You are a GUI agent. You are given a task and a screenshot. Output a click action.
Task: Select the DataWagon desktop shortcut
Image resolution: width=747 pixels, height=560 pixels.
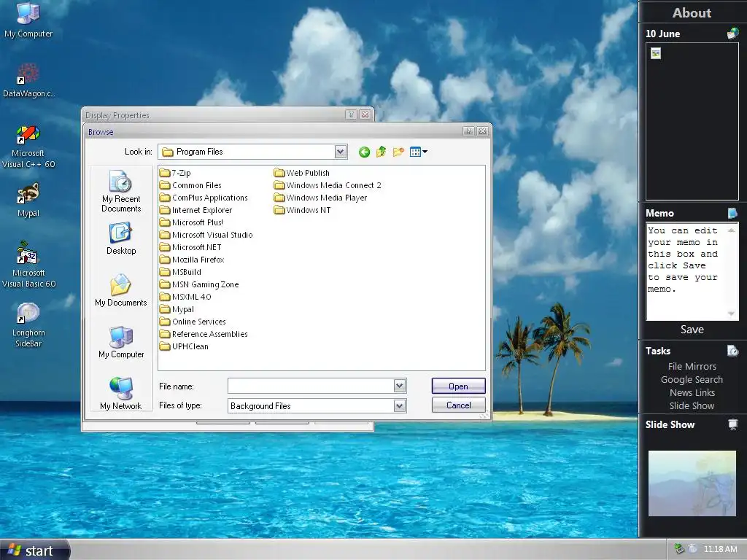[x=28, y=80]
